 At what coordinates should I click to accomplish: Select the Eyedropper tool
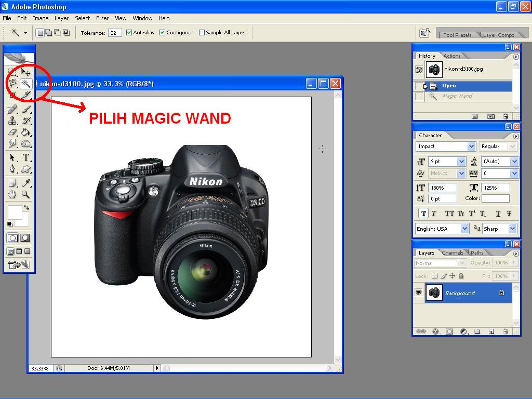point(26,183)
